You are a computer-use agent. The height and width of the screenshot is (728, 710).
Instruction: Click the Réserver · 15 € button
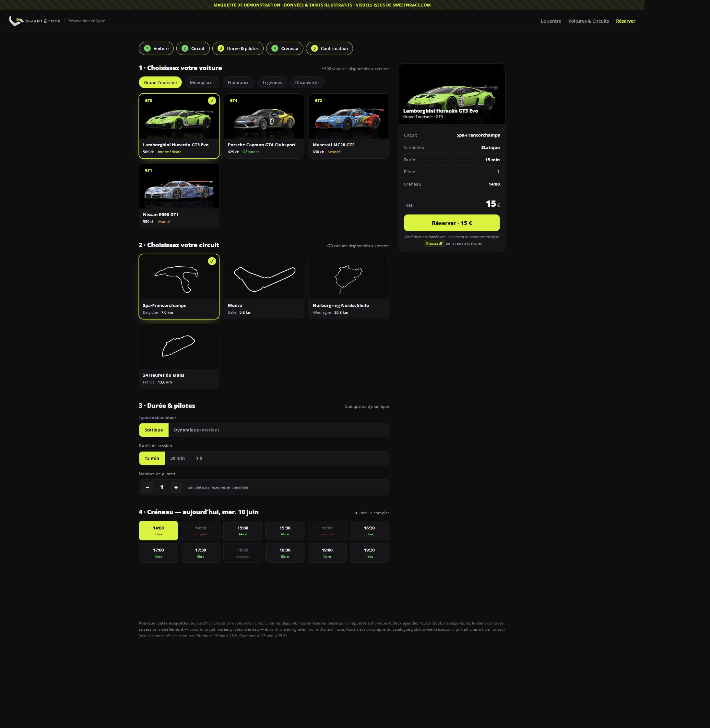(452, 223)
